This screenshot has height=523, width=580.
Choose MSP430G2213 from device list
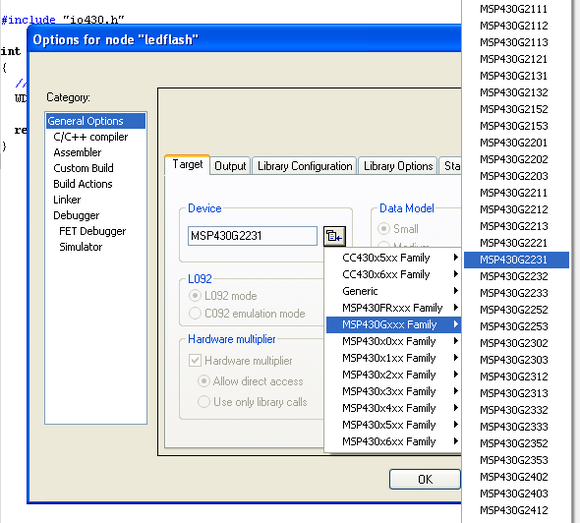click(x=516, y=226)
